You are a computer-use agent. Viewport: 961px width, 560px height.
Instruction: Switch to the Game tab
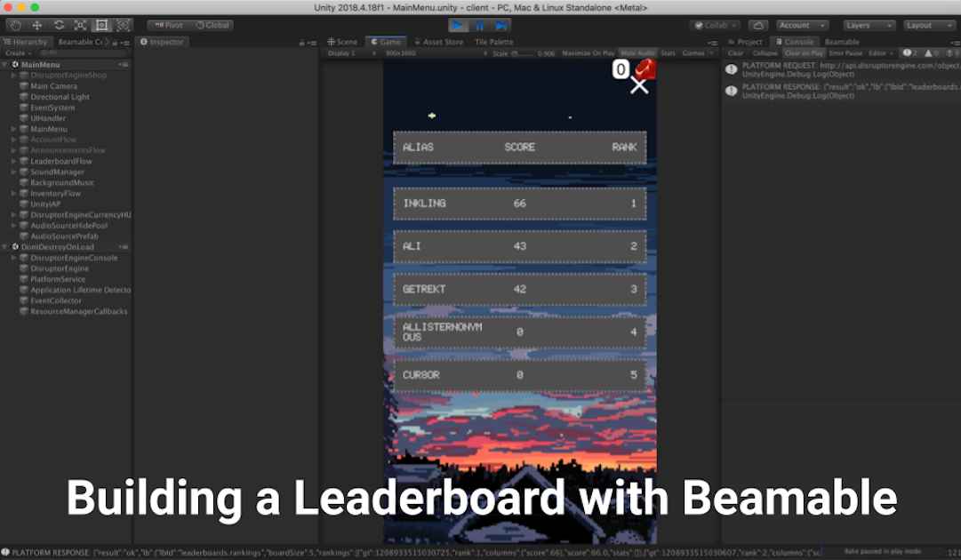(386, 42)
